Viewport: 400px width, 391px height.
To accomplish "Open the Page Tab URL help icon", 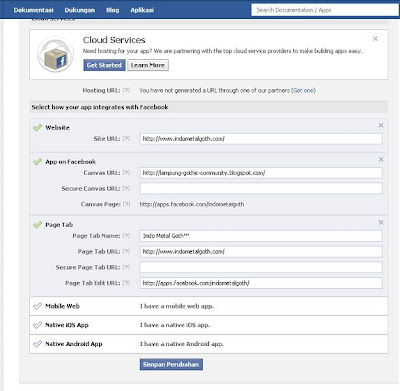I will (126, 251).
